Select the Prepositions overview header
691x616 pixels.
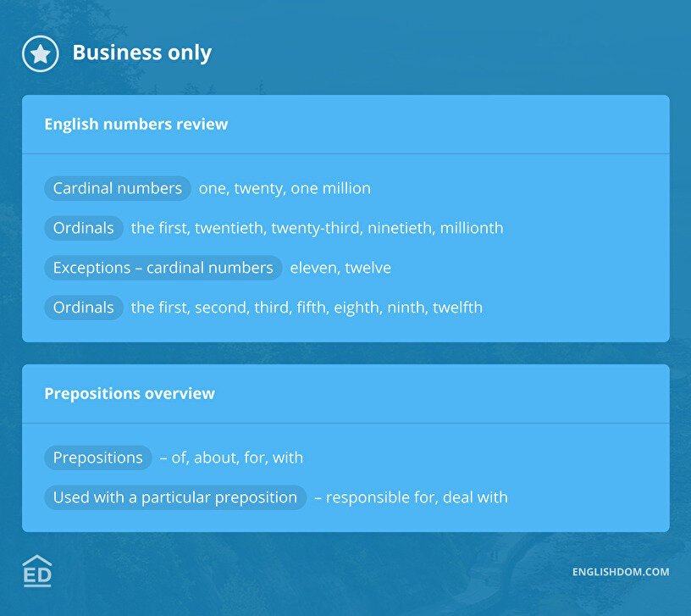coord(130,394)
